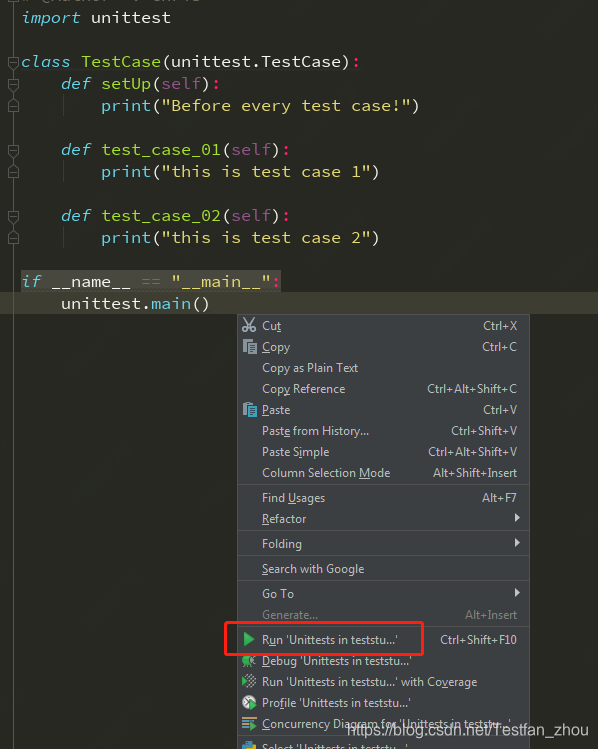Collapse the test_case_02 fold marker
This screenshot has width=598, height=749.
point(13,216)
